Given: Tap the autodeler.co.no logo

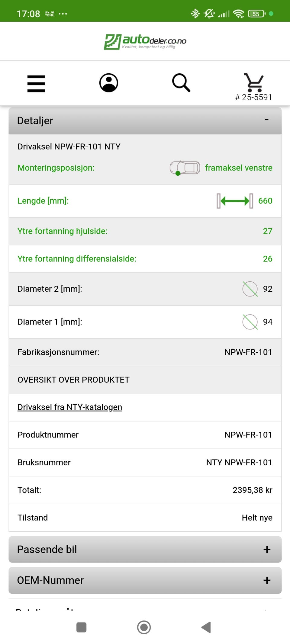Looking at the screenshot, I should [x=145, y=42].
